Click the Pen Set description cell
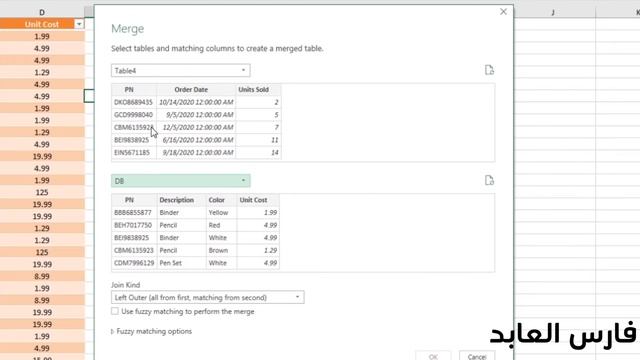This screenshot has height=360, width=640. pyautogui.click(x=181, y=263)
